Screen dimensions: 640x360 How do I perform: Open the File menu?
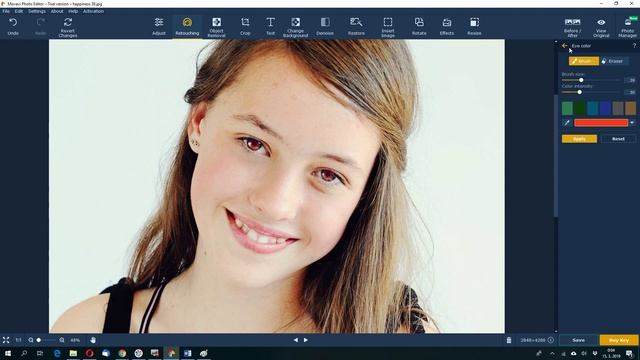point(6,11)
